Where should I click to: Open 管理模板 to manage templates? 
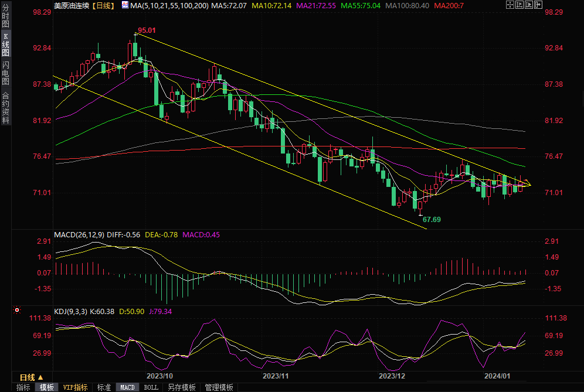coord(218,387)
